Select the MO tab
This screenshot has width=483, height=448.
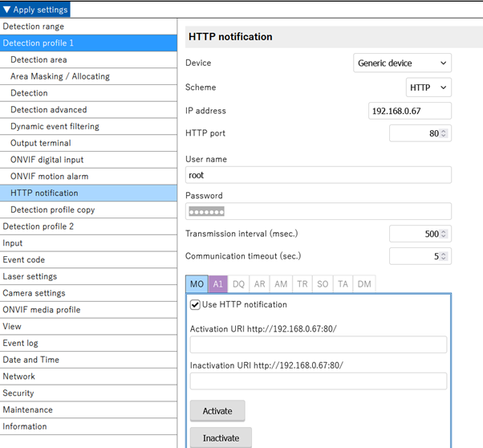(197, 284)
